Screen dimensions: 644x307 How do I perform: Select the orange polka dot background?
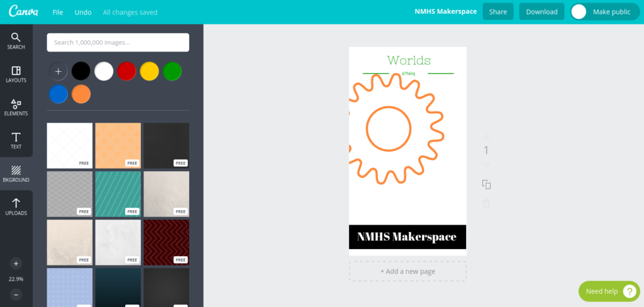pyautogui.click(x=118, y=145)
